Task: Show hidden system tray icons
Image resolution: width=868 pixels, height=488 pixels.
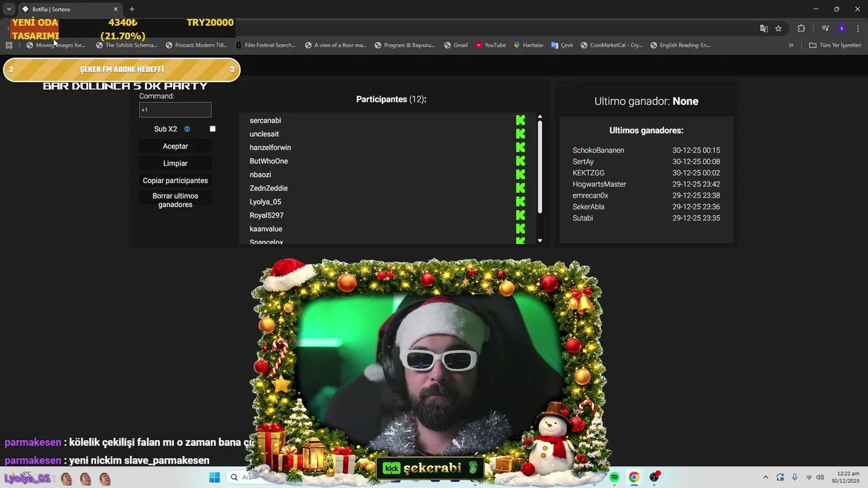Action: (766, 477)
